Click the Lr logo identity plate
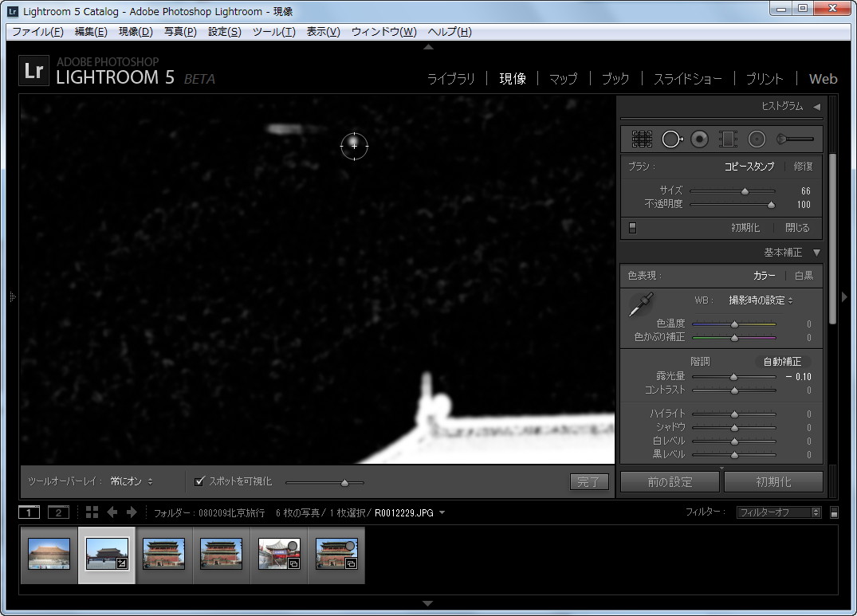The width and height of the screenshot is (857, 616). [34, 71]
